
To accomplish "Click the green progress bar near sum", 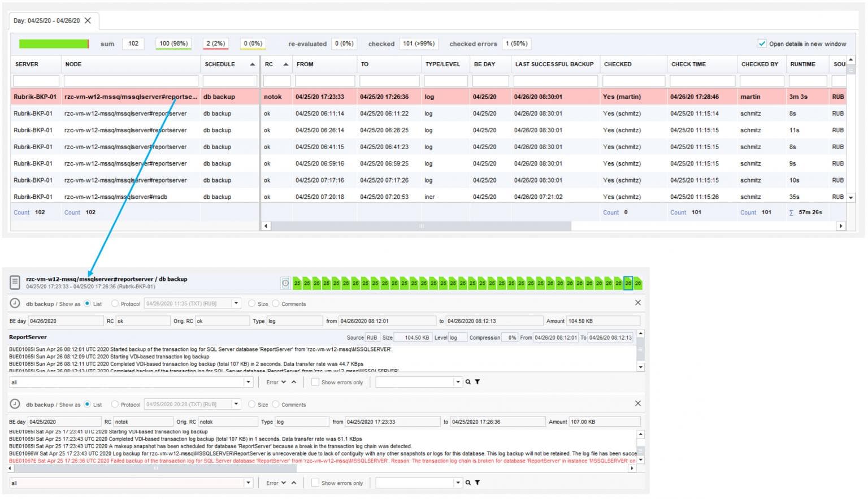I will pos(54,43).
